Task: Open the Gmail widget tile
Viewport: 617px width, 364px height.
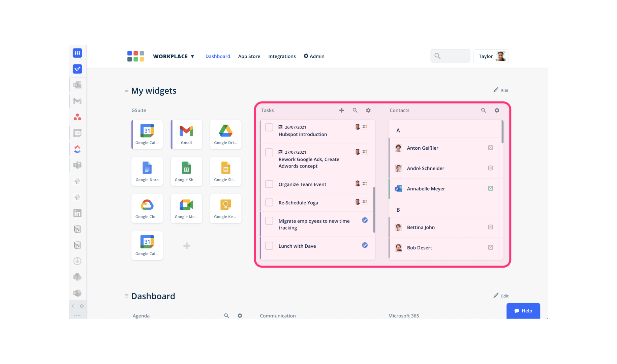Action: pyautogui.click(x=186, y=134)
